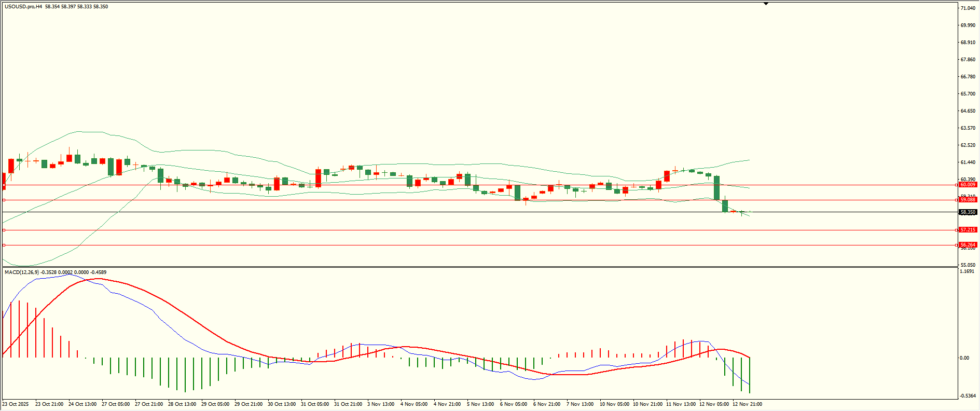Image resolution: width=980 pixels, height=411 pixels.
Task: Click the left-end handle of the 56.264 line
Action: (x=4, y=245)
